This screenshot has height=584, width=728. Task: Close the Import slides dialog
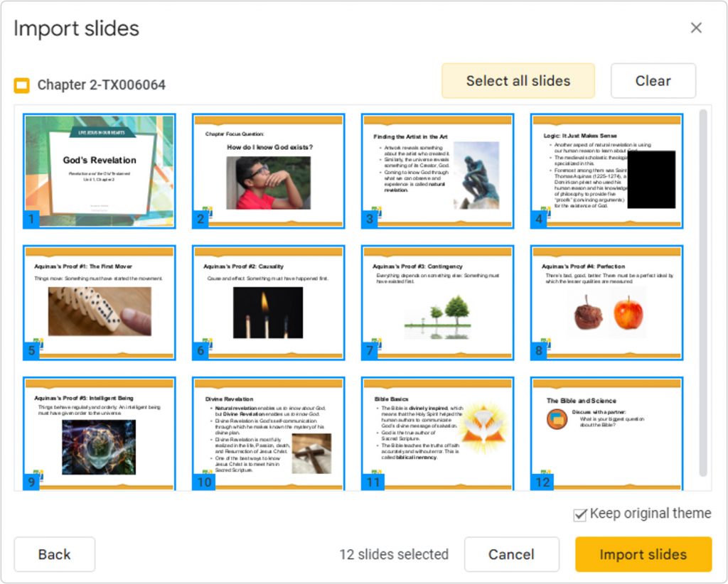click(x=696, y=28)
